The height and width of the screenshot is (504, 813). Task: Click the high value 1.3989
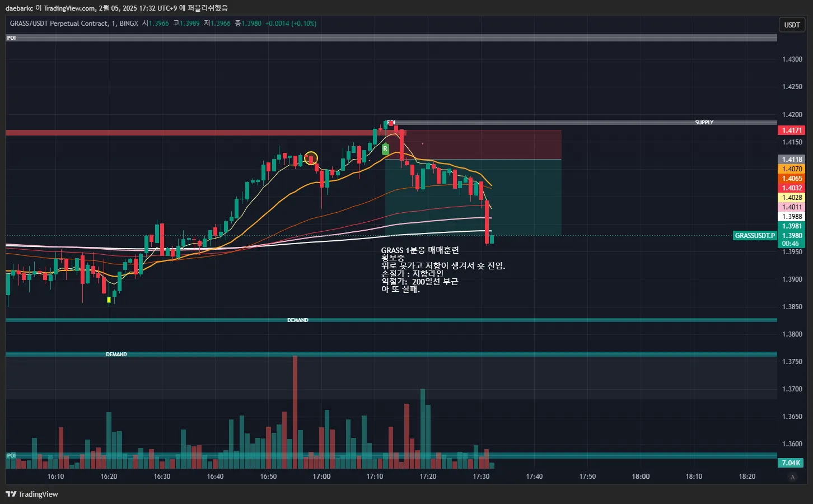pyautogui.click(x=190, y=24)
